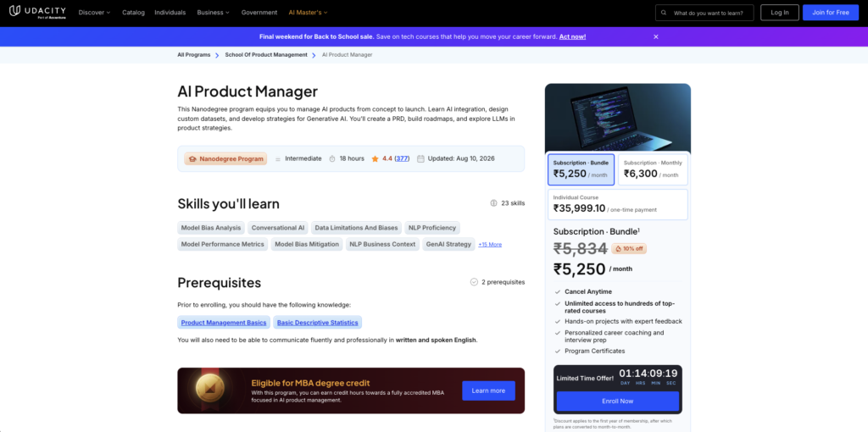Click the Cancel Anytime checkmark icon

point(557,291)
